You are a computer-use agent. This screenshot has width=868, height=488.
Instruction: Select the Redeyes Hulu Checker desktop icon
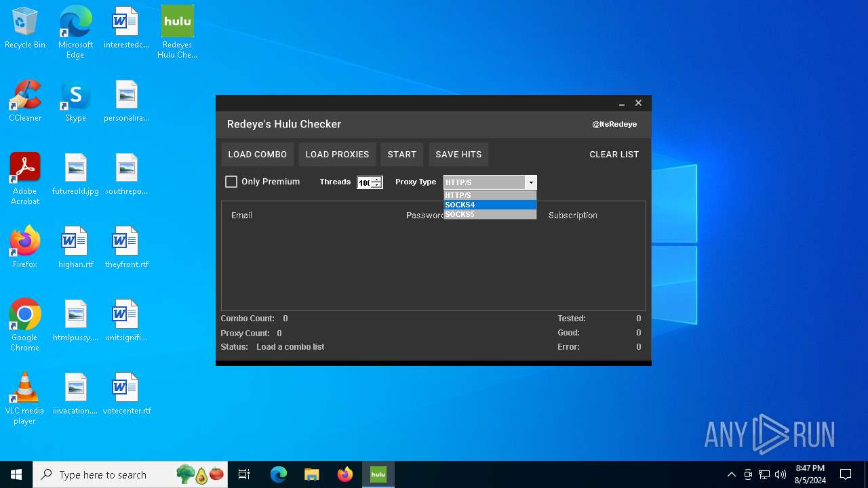click(x=177, y=33)
